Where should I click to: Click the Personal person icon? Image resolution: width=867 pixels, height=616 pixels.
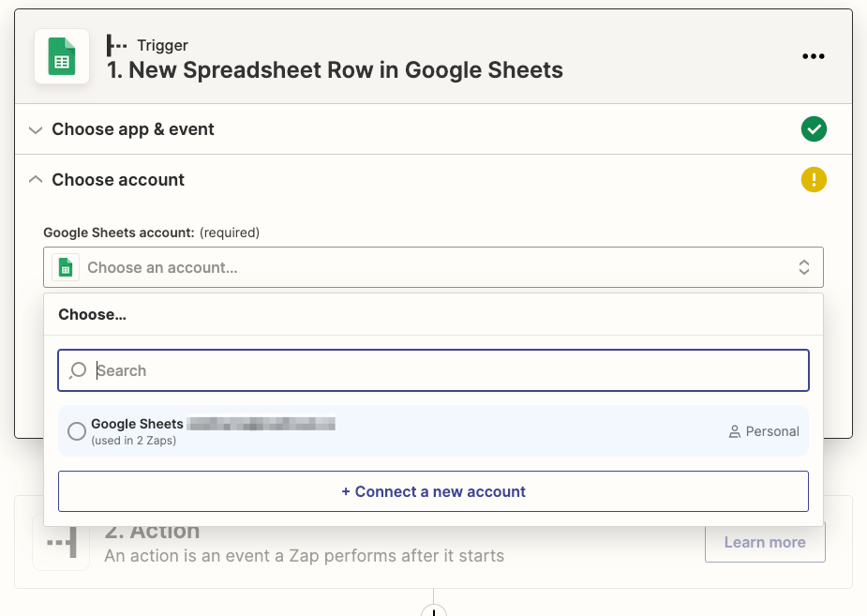(x=734, y=432)
